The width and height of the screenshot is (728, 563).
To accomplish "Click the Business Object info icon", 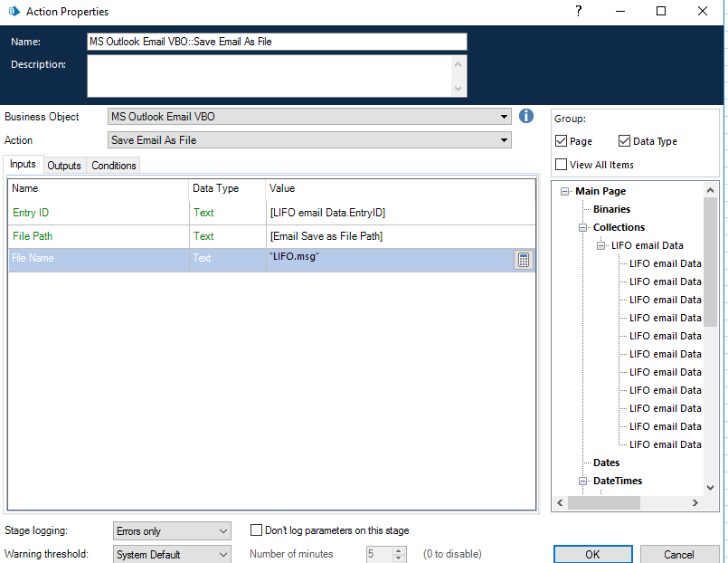I will click(x=527, y=116).
